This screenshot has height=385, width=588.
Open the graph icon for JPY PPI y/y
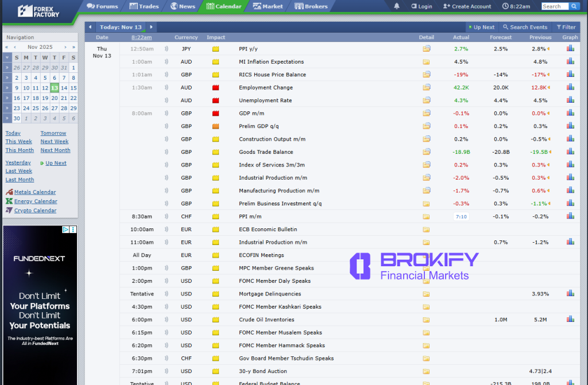570,48
